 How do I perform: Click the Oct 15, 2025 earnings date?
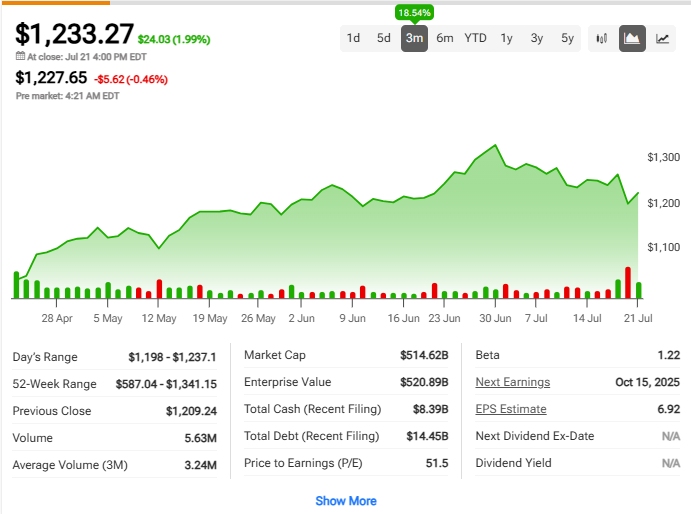(x=647, y=382)
